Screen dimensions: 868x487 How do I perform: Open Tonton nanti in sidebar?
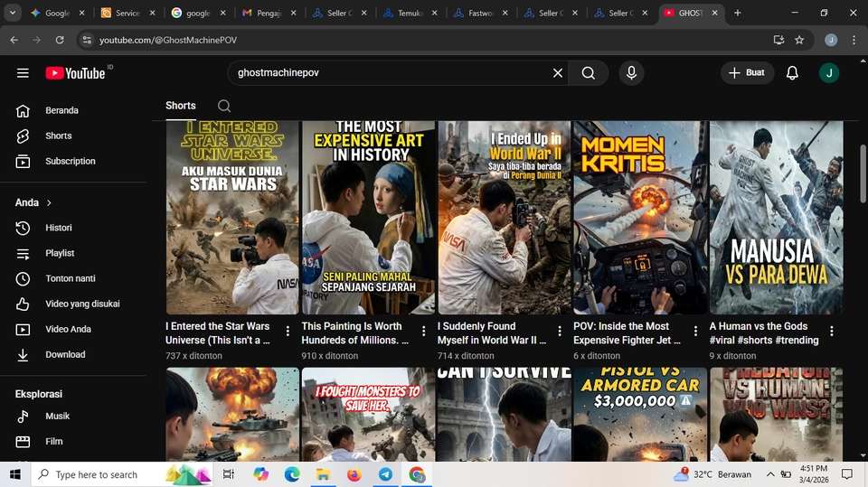tap(70, 278)
